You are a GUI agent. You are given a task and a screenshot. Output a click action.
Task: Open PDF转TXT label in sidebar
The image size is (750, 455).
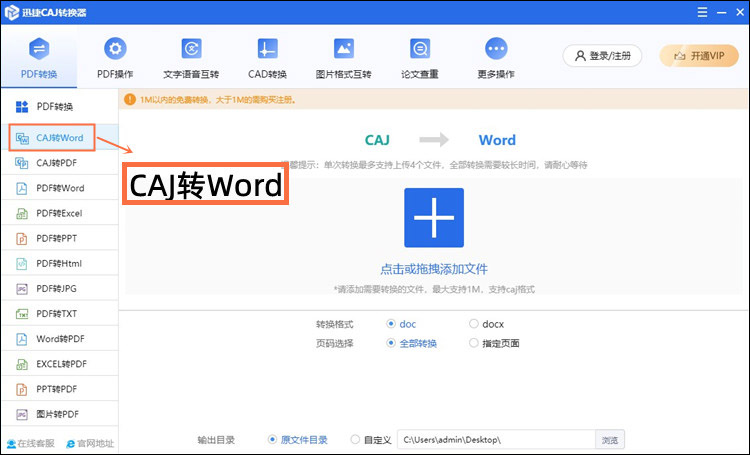coord(56,314)
